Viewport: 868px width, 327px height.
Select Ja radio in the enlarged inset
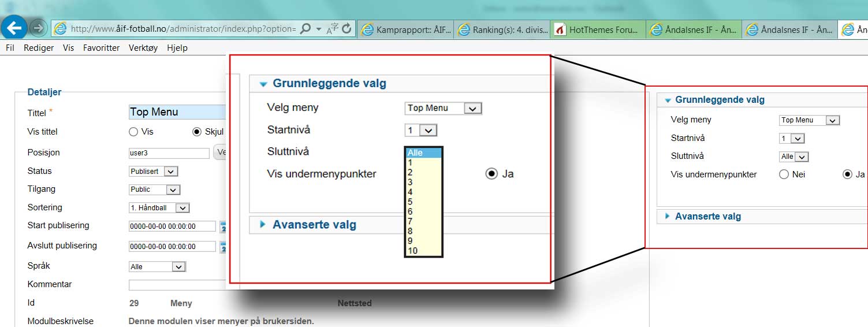click(x=491, y=173)
